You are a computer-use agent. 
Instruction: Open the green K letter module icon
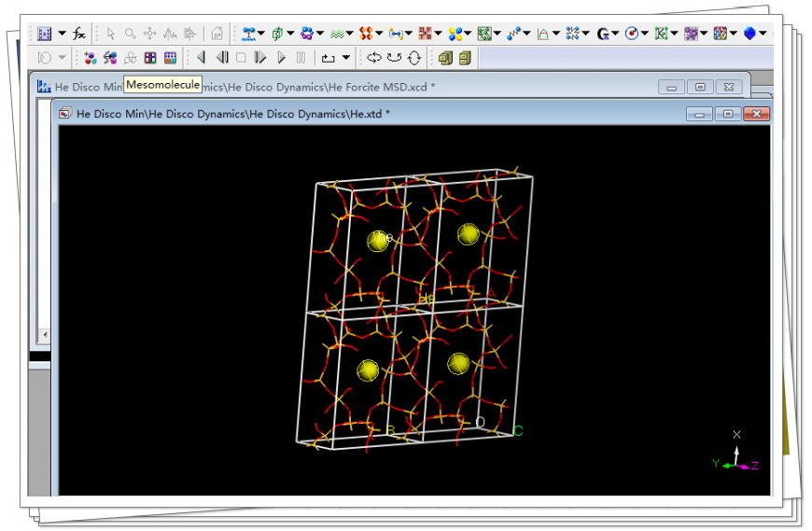(661, 34)
